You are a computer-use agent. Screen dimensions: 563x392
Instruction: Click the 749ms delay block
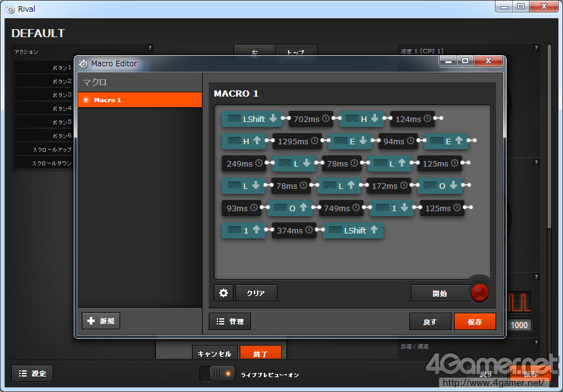point(341,208)
